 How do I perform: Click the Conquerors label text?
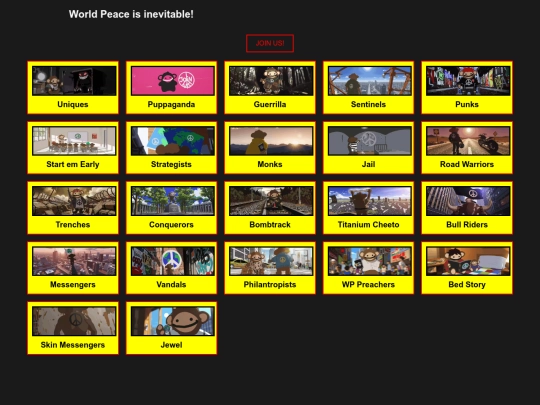coord(171,225)
